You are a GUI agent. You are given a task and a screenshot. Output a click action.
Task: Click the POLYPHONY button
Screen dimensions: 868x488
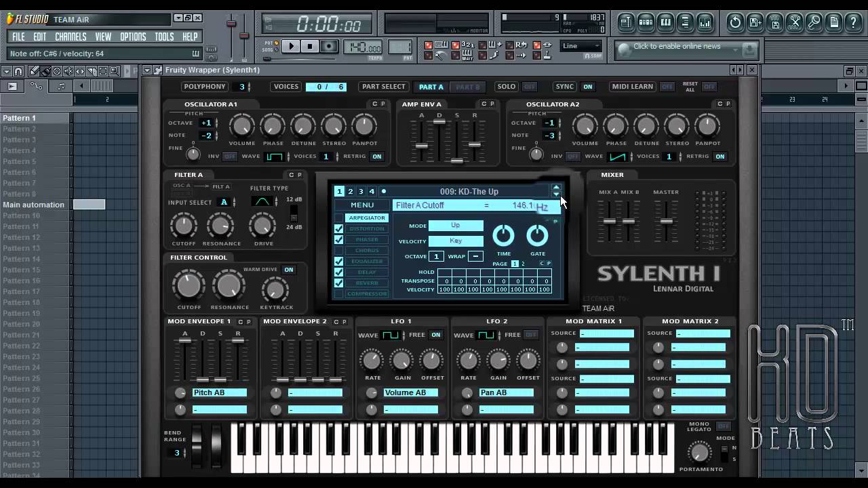[205, 87]
